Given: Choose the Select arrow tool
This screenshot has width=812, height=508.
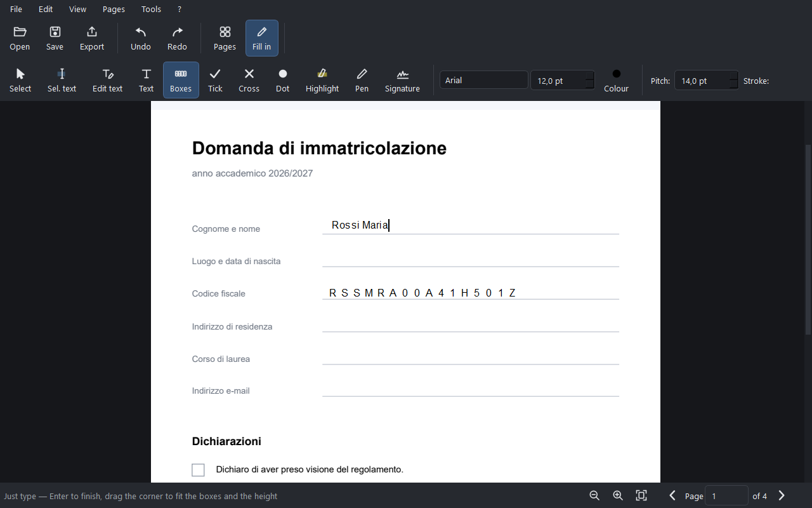Looking at the screenshot, I should coord(20,80).
